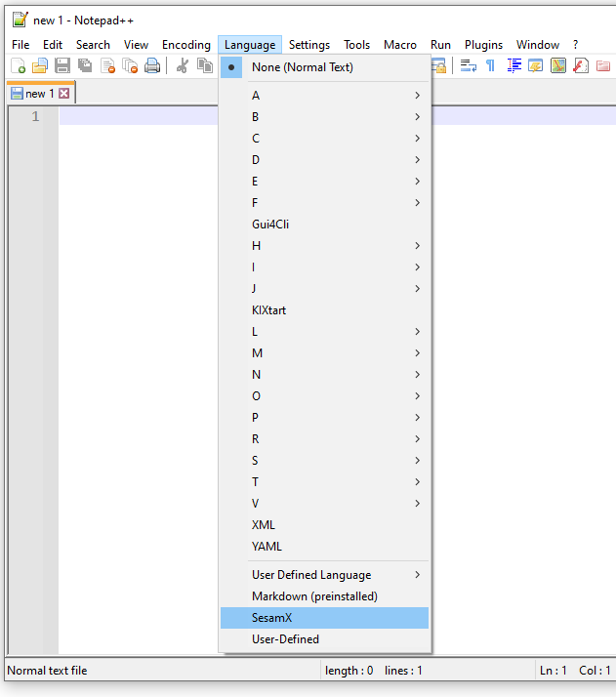Expand the F languages submenu

click(x=324, y=203)
